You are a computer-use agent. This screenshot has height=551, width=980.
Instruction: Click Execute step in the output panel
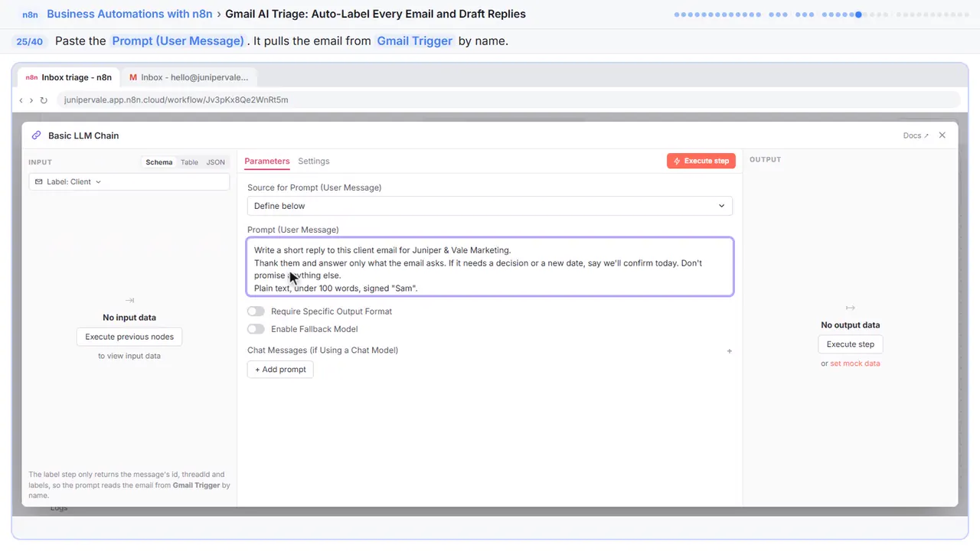tap(851, 344)
